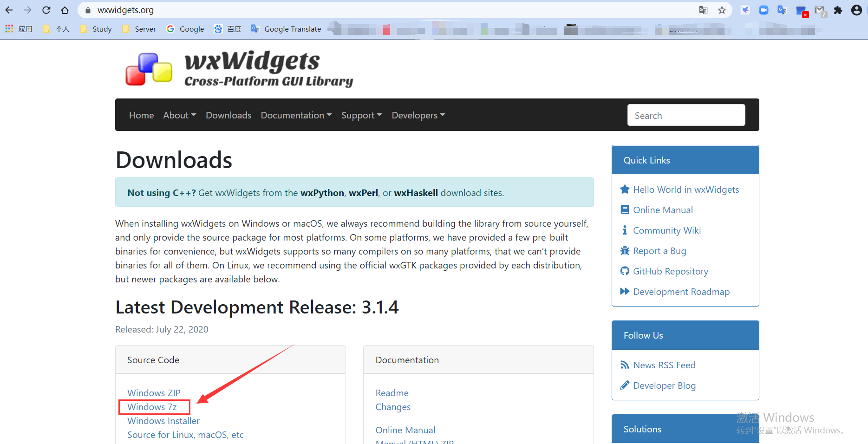Click the browser forward arrow

click(x=28, y=10)
